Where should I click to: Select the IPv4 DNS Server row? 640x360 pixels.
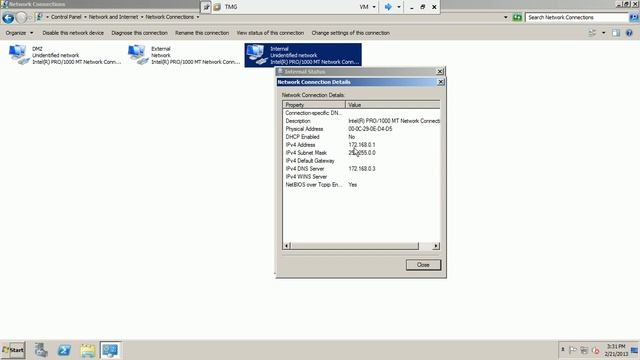point(361,169)
